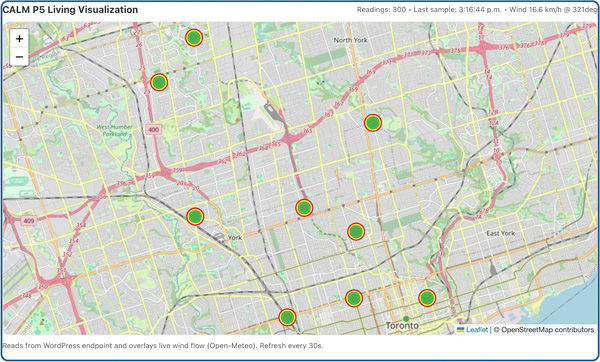Select sensor marker beside Highway 400 marker 25
Viewport: 600px width, 362px height.
click(159, 82)
